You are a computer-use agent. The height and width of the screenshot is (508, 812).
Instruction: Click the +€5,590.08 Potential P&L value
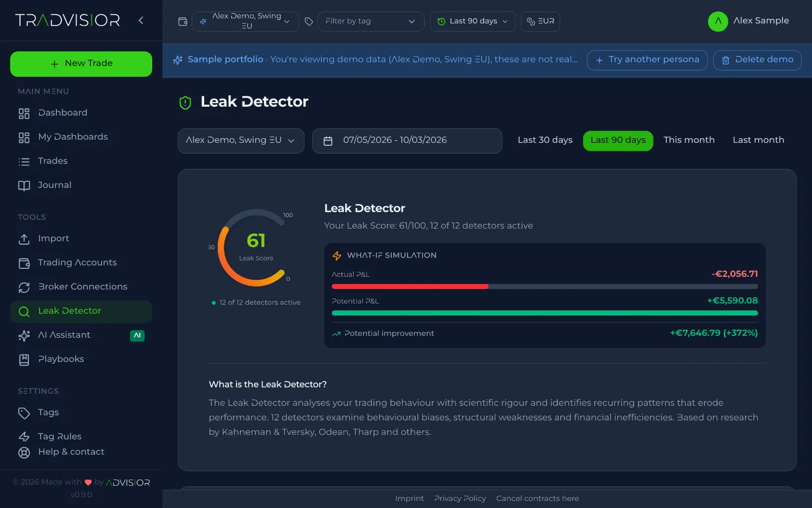click(x=732, y=301)
